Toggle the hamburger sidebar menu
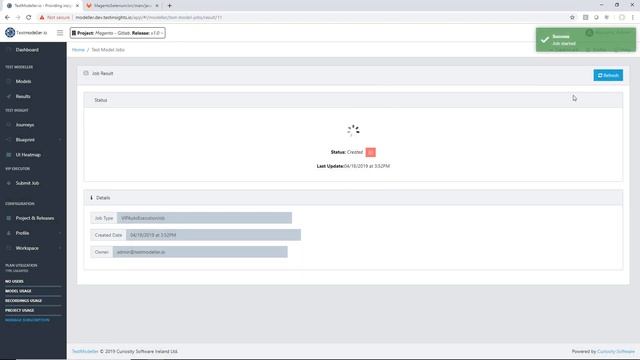The image size is (640, 360). click(x=60, y=33)
